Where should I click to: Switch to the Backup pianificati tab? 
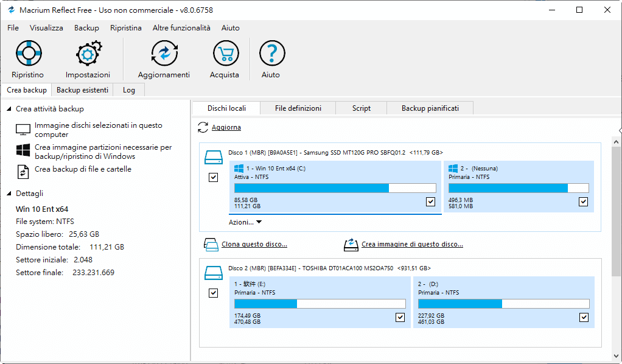point(430,108)
